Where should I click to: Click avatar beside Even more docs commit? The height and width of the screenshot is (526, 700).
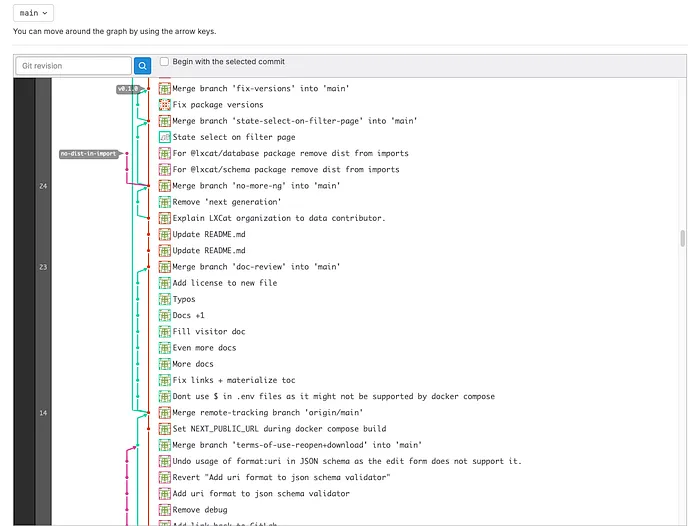(165, 347)
